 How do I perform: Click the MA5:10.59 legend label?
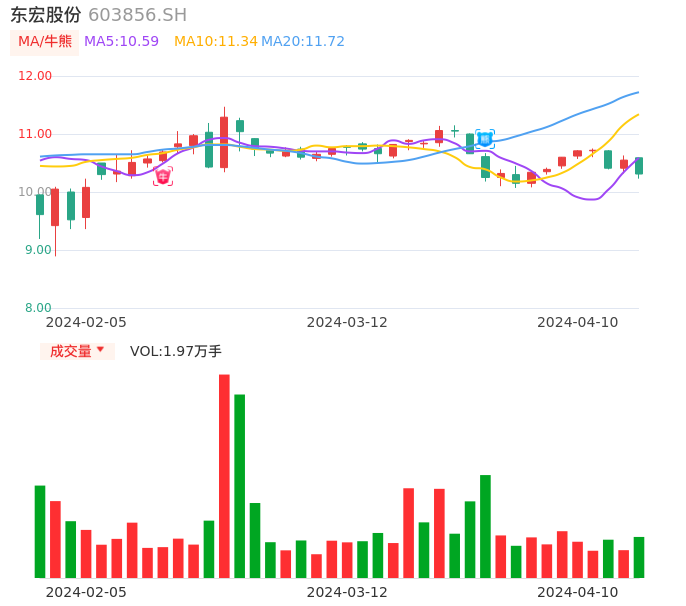[x=121, y=42]
